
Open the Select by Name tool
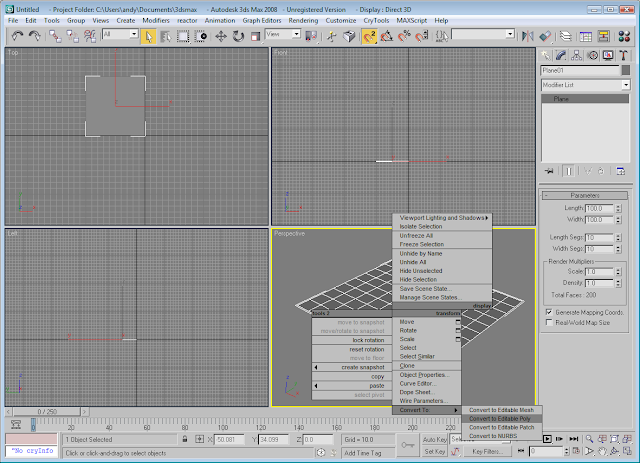(166, 36)
